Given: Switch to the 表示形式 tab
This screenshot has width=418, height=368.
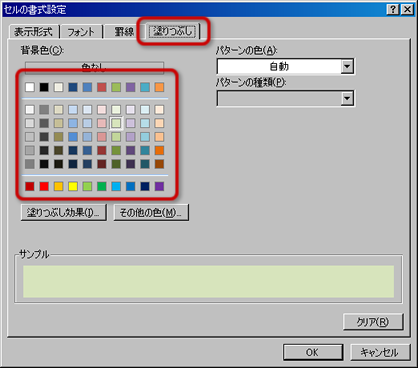Looking at the screenshot, I should point(33,32).
